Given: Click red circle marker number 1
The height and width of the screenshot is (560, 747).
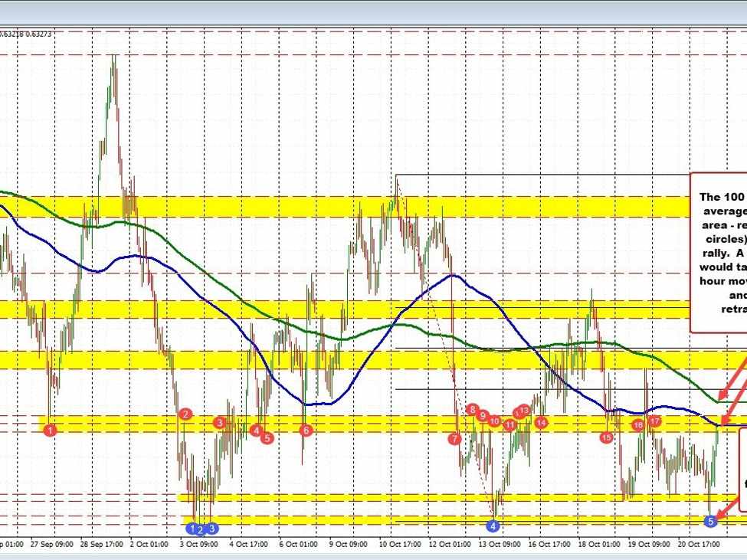Looking at the screenshot, I should 50,431.
